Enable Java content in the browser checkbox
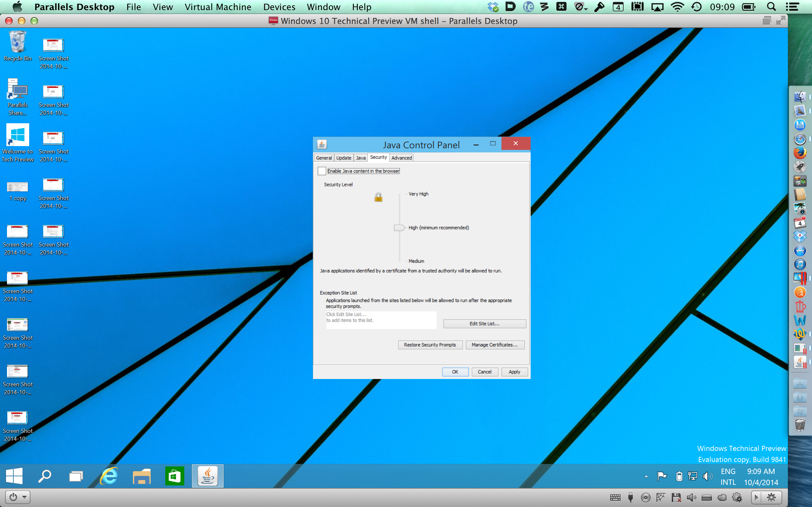The width and height of the screenshot is (812, 507). click(x=322, y=171)
